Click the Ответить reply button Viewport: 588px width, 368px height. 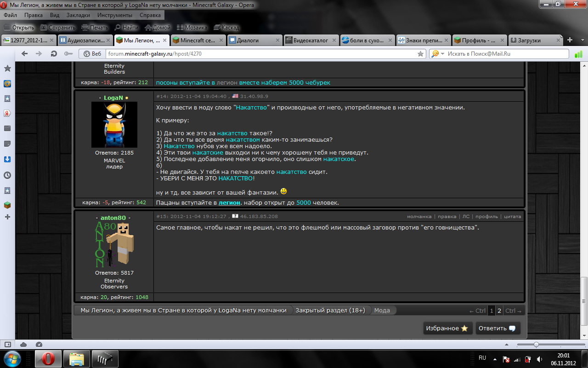click(x=498, y=328)
